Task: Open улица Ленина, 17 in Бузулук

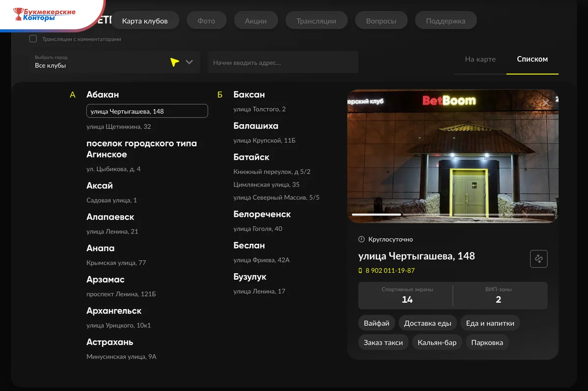Action: (259, 291)
